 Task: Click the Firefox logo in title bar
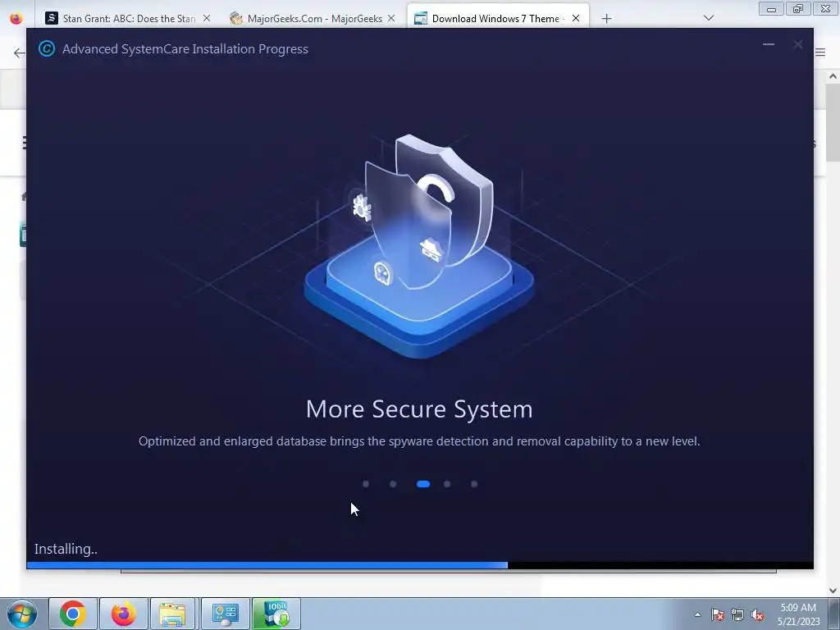click(16, 18)
